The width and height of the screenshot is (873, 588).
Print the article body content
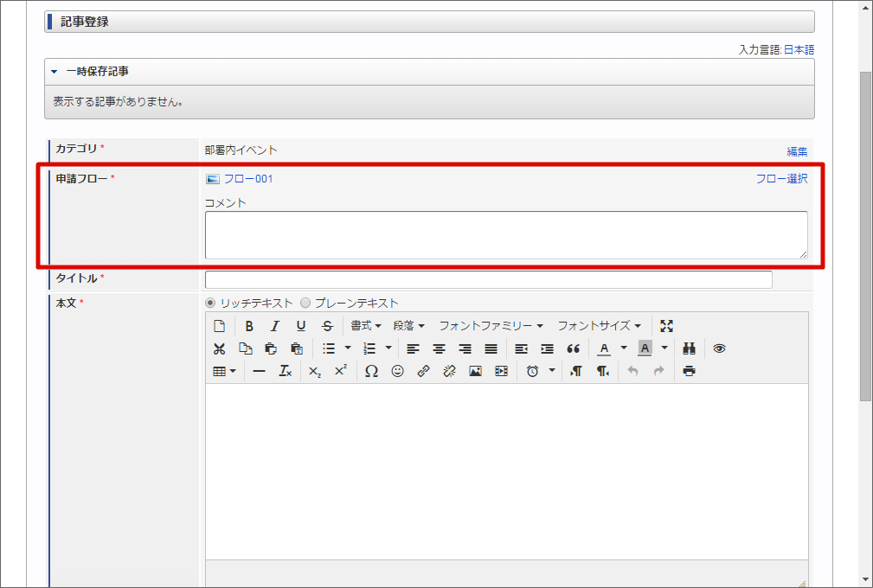pos(689,371)
